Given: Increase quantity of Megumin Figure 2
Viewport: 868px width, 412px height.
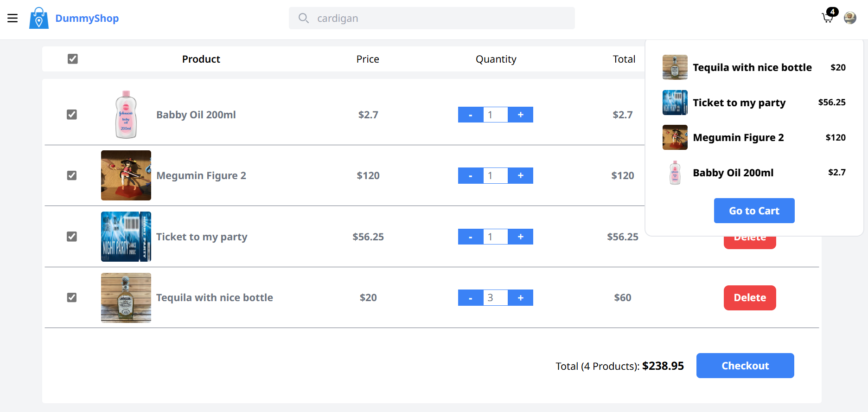Looking at the screenshot, I should tap(521, 175).
